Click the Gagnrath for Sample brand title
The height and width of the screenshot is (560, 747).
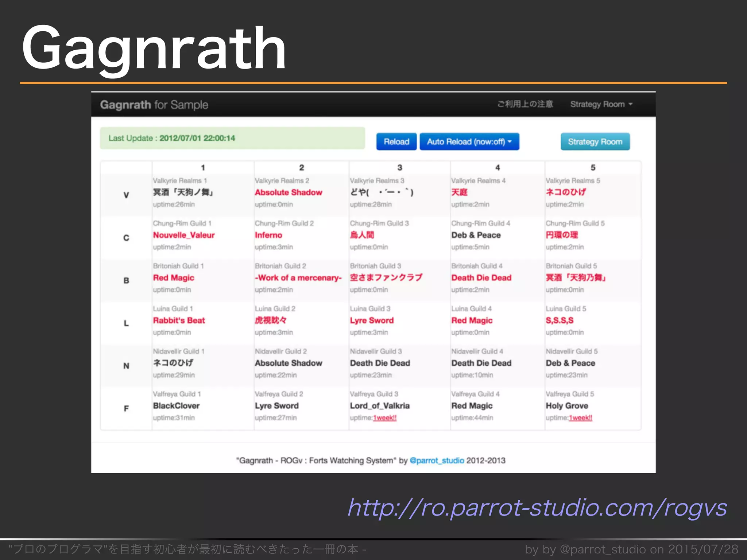click(154, 105)
